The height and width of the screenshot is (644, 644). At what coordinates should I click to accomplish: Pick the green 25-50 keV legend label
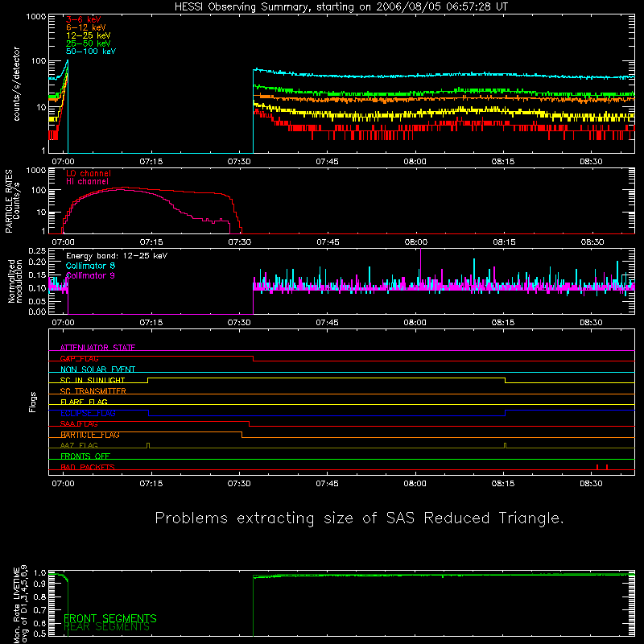coord(89,43)
